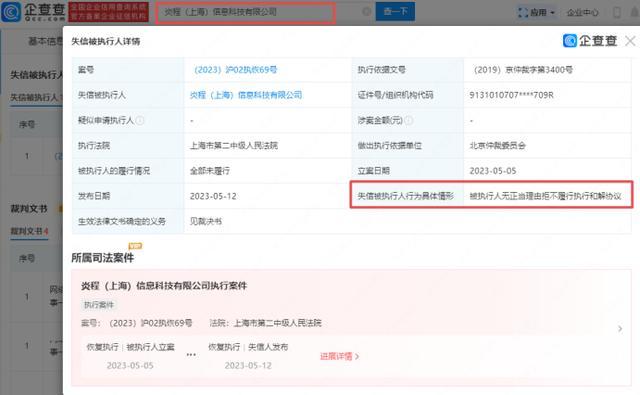The width and height of the screenshot is (640, 395).
Task: Select the text (2019)京仲裁字第3400号
Action: pyautogui.click(x=523, y=70)
